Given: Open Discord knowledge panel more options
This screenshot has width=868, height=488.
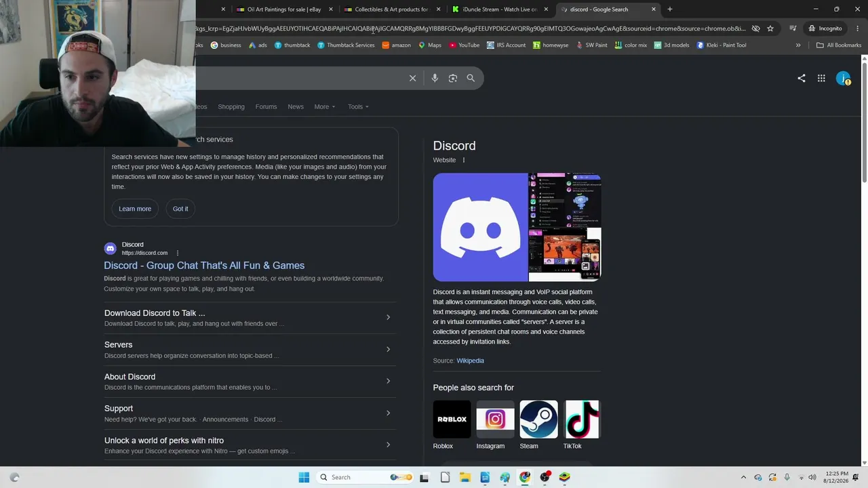Looking at the screenshot, I should point(464,160).
